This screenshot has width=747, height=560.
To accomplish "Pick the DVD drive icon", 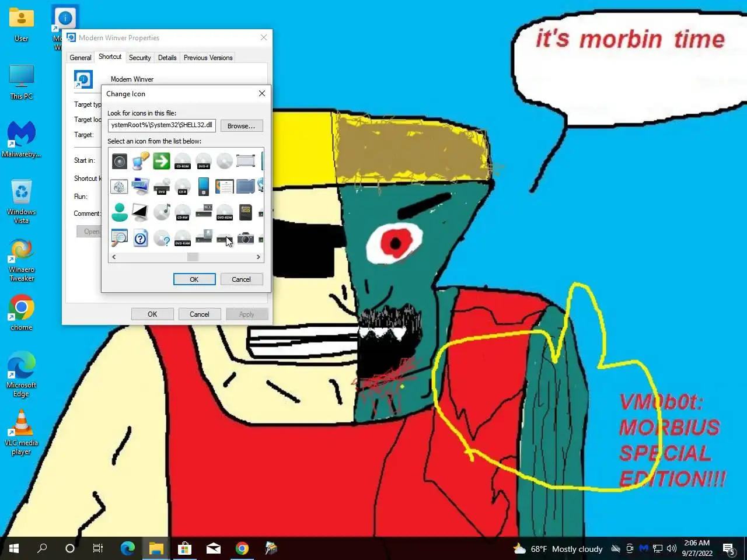I will coord(162,187).
